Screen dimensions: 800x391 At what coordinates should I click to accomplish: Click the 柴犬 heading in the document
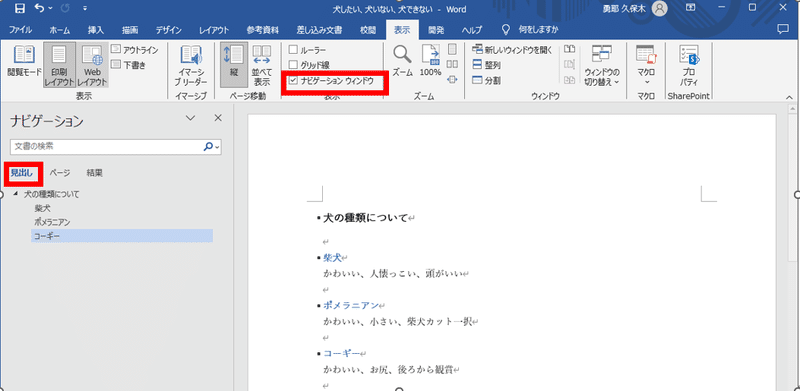332,257
